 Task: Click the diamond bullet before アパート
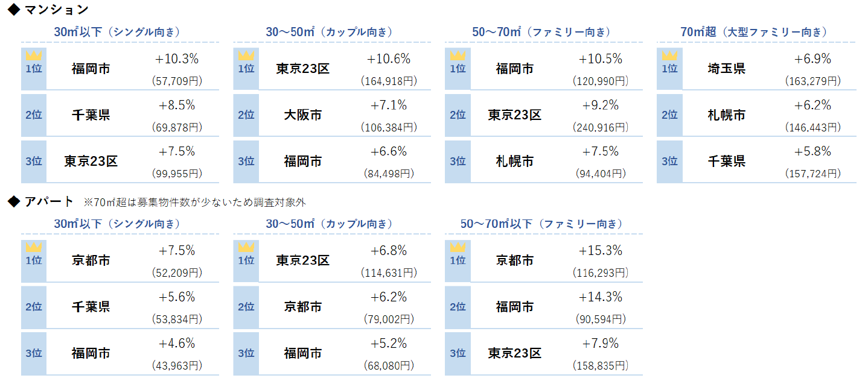tap(13, 201)
